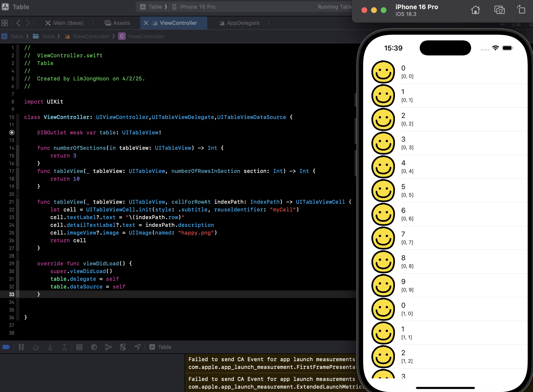Toggle the IBOutlet connection circle
Image resolution: width=533 pixels, height=392 pixels.
pyautogui.click(x=12, y=132)
